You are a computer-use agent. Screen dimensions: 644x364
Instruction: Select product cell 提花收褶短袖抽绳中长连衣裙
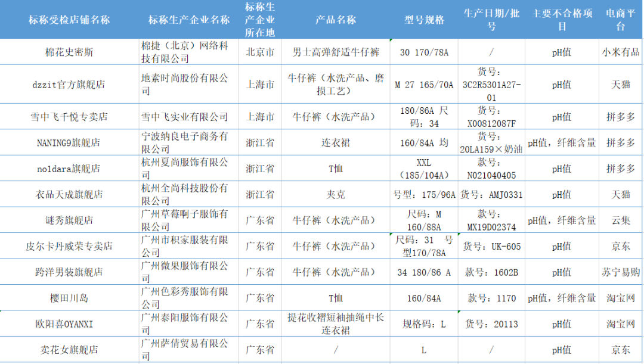coord(336,323)
